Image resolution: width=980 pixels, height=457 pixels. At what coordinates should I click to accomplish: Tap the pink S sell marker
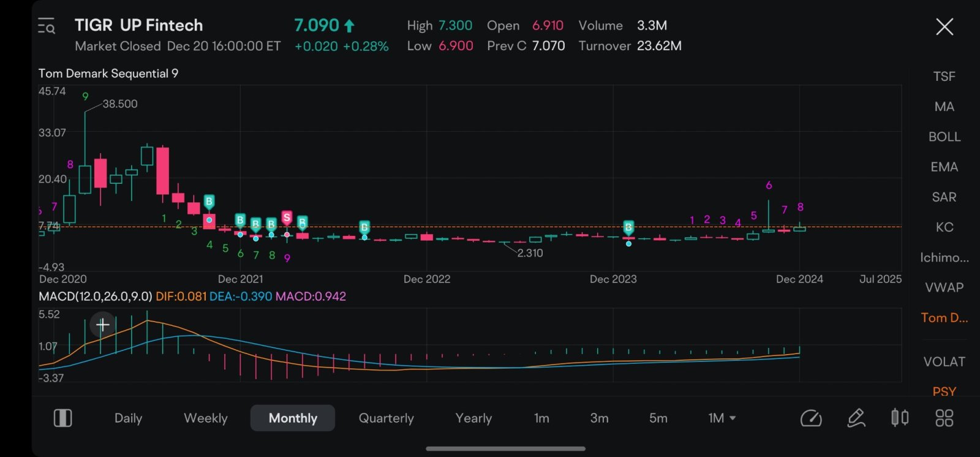click(x=287, y=217)
